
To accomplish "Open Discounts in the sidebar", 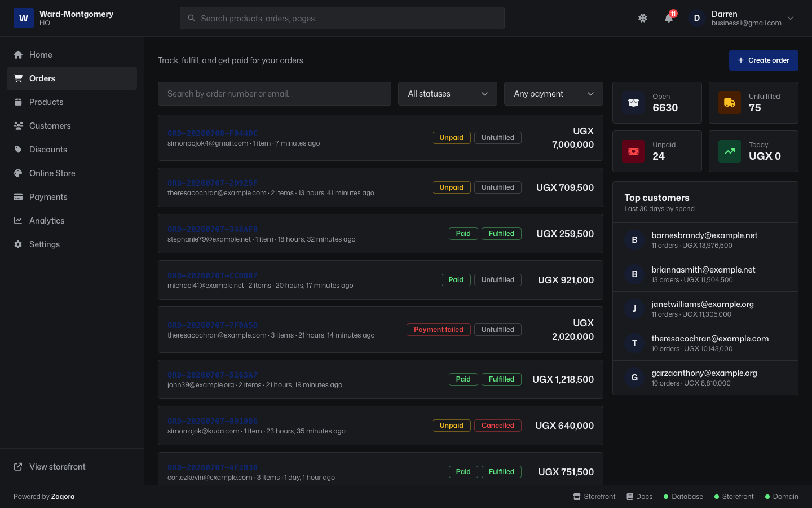I will [72, 150].
